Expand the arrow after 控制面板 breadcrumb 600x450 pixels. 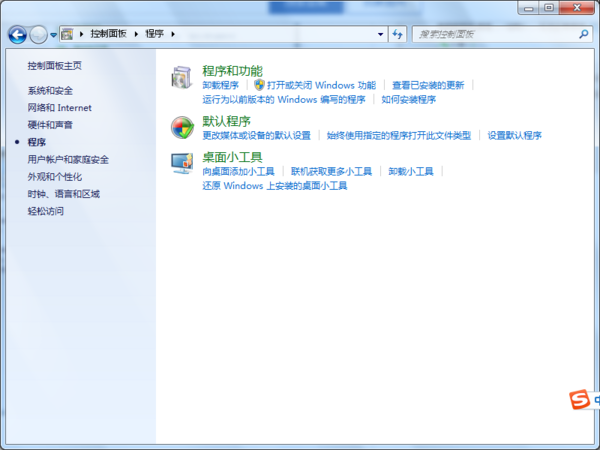coord(136,34)
